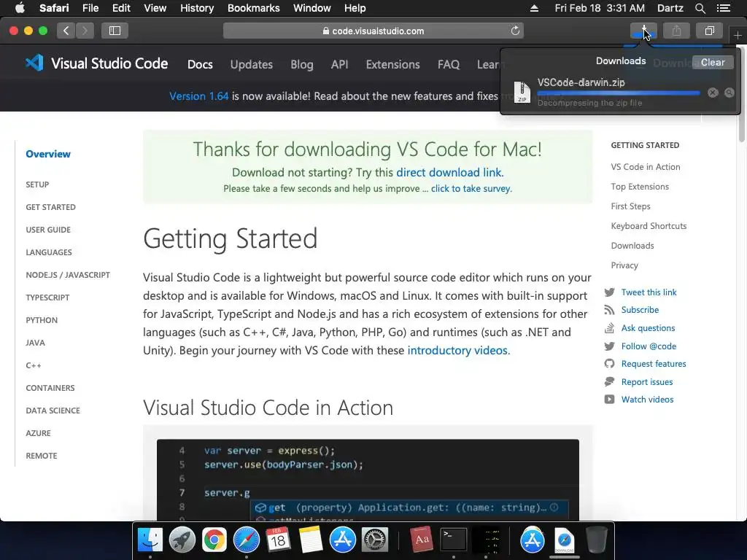Expand GET STARTED section in sidebar
747x560 pixels.
(x=50, y=207)
